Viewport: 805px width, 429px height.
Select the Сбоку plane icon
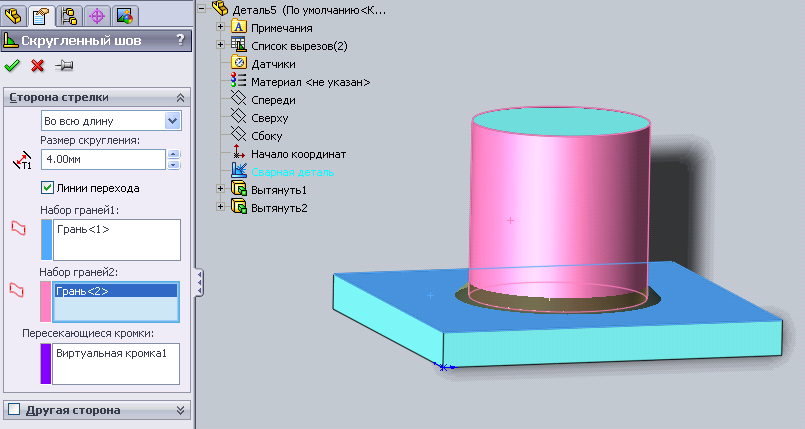[238, 135]
